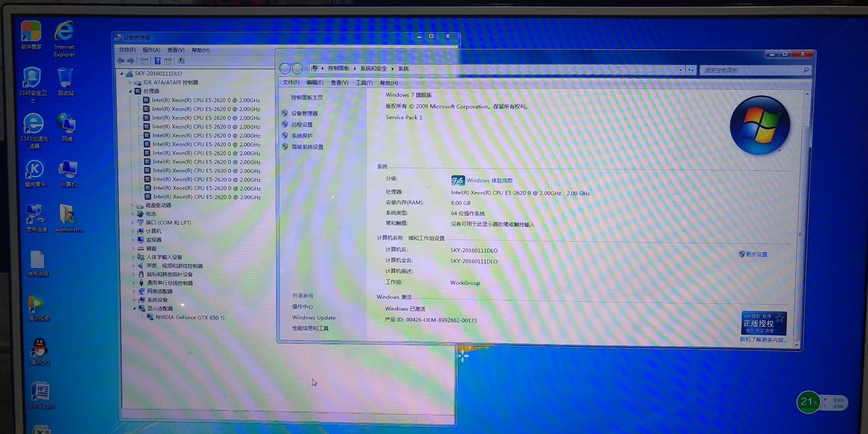Open 操作(A) menu in 设备管理器

click(x=151, y=50)
